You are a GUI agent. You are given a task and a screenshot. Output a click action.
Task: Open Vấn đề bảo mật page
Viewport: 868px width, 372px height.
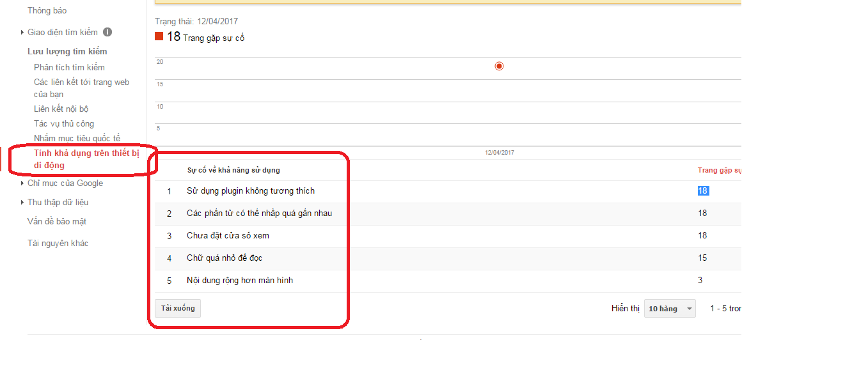click(x=57, y=222)
